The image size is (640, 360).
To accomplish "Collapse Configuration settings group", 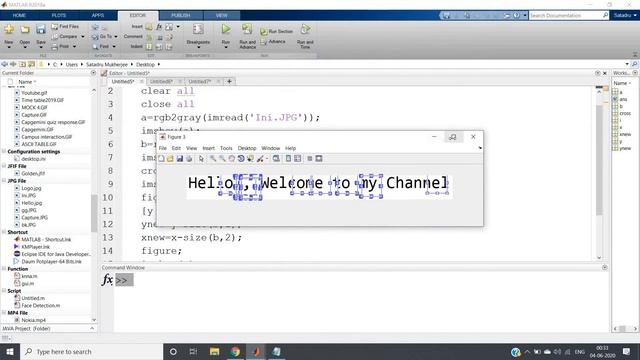I will point(4,151).
